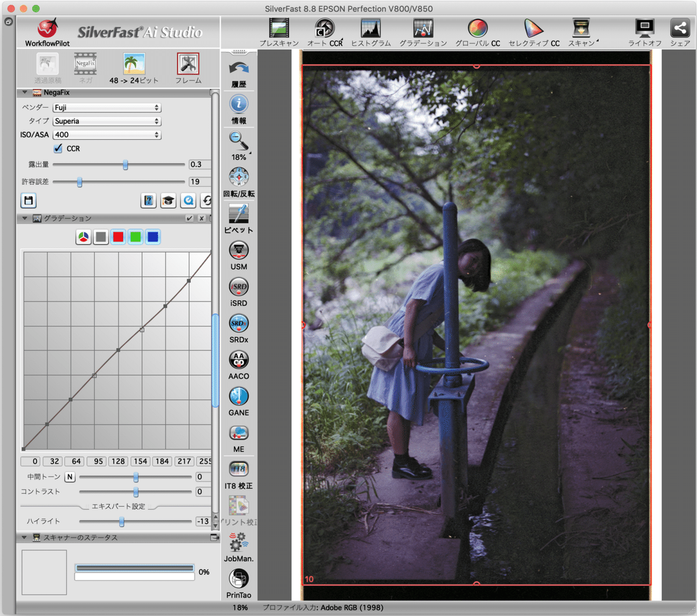Adjust the ハイライト highlight slider
The width and height of the screenshot is (697, 616).
click(121, 522)
